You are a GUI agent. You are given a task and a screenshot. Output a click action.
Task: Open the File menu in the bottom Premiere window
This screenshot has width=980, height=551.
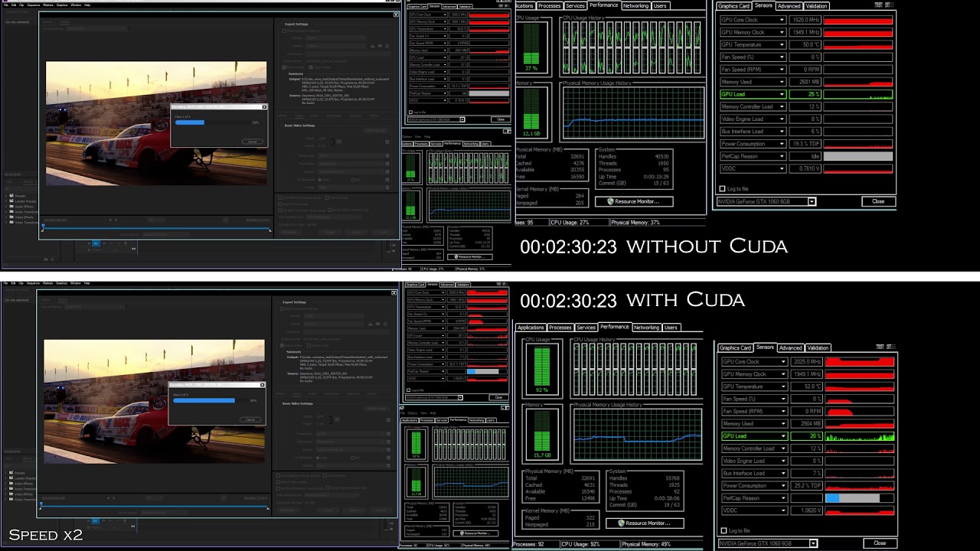coord(5,283)
